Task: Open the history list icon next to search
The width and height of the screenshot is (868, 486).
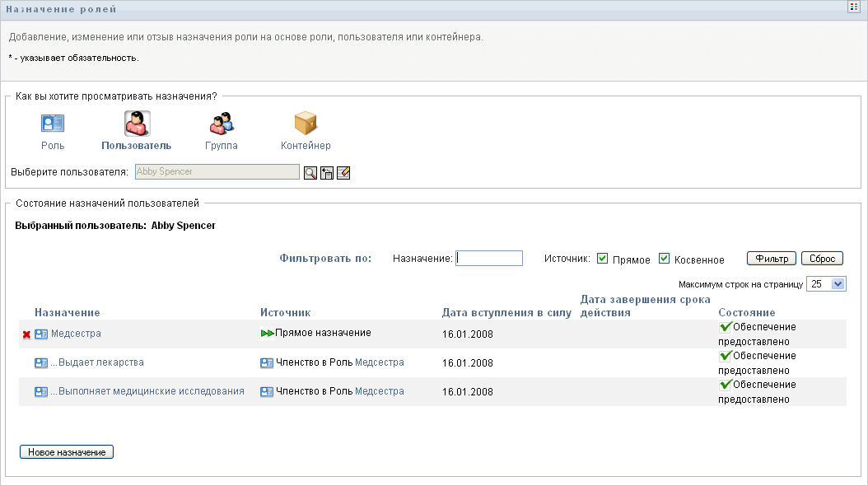Action: [x=327, y=173]
